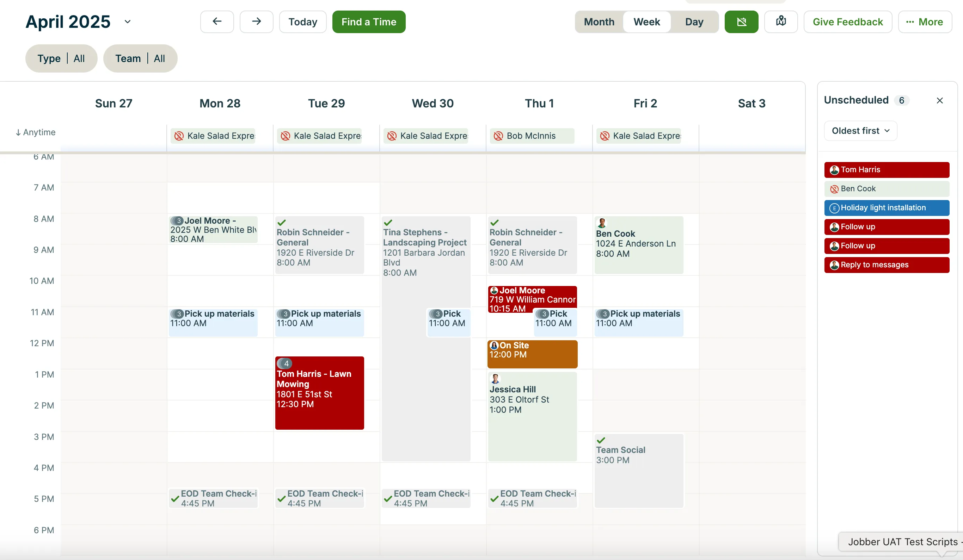Open Friday's Kale Salad Express anytime item
Screen dimensions: 963x560
pyautogui.click(x=639, y=136)
